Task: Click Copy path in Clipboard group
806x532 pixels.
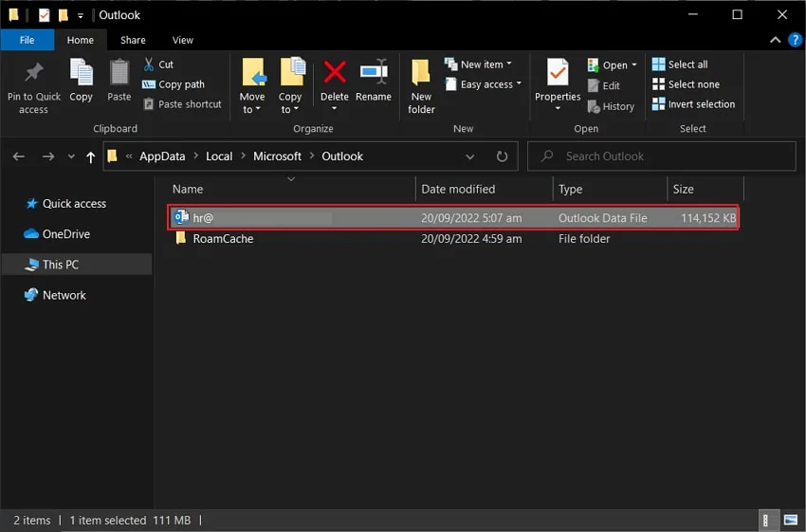Action: 174,84
